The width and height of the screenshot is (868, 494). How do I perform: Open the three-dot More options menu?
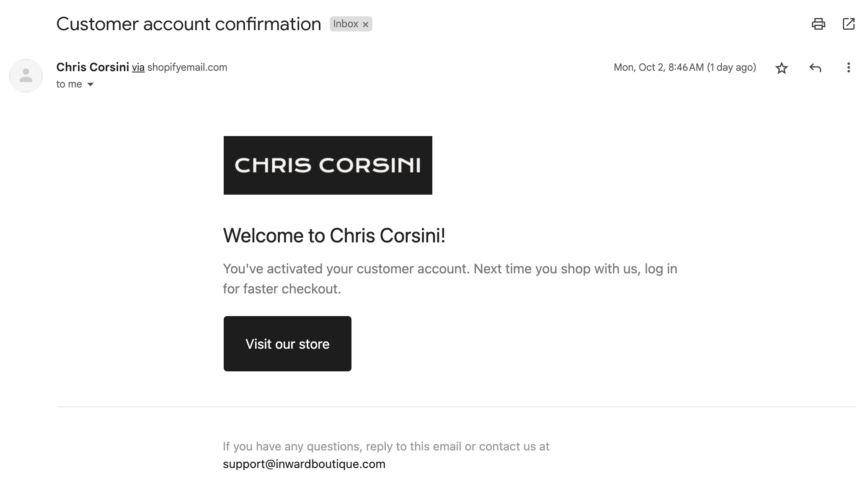tap(848, 68)
